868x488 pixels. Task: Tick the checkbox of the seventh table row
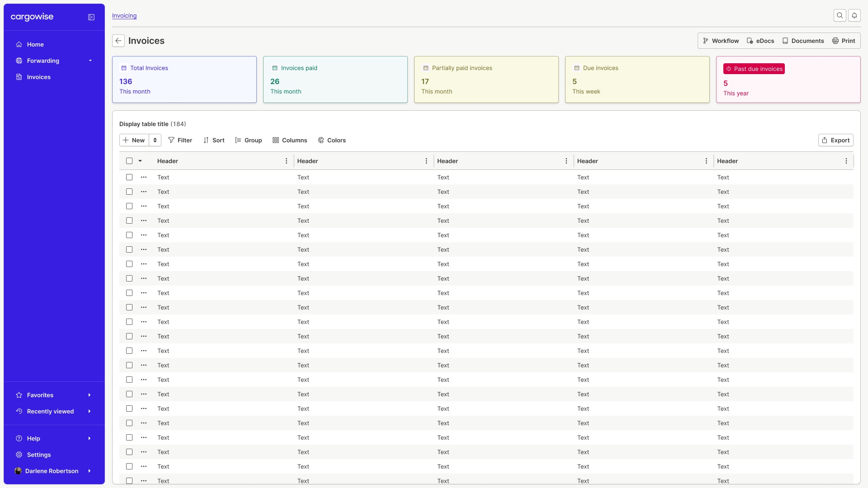[x=129, y=264]
